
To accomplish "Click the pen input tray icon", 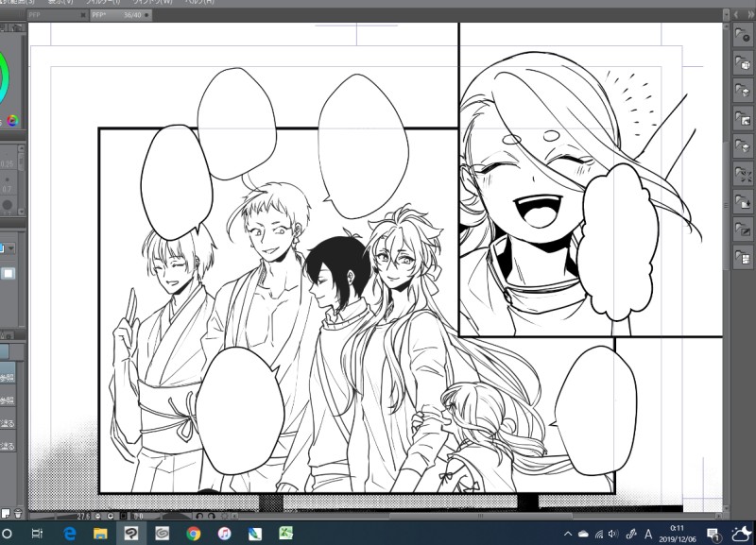I will (631, 534).
